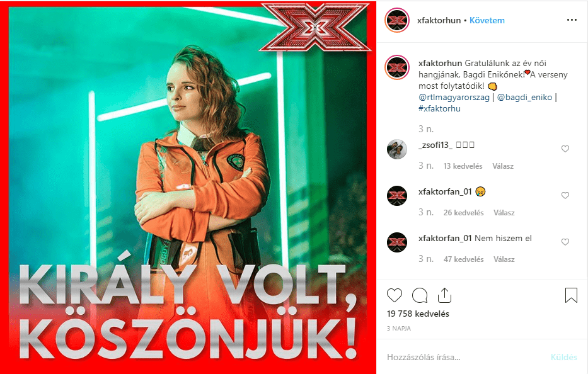
Task: Click the Küldés send button
Action: [x=563, y=357]
